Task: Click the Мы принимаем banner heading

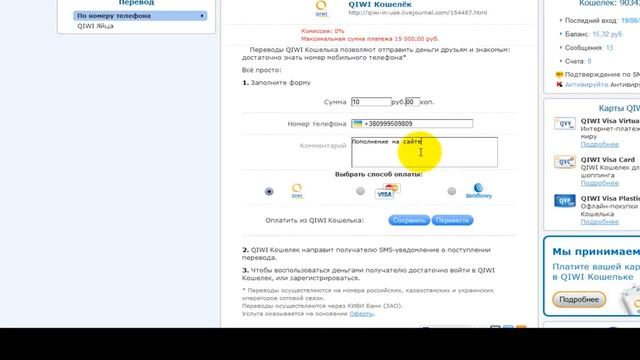Action: pos(596,252)
